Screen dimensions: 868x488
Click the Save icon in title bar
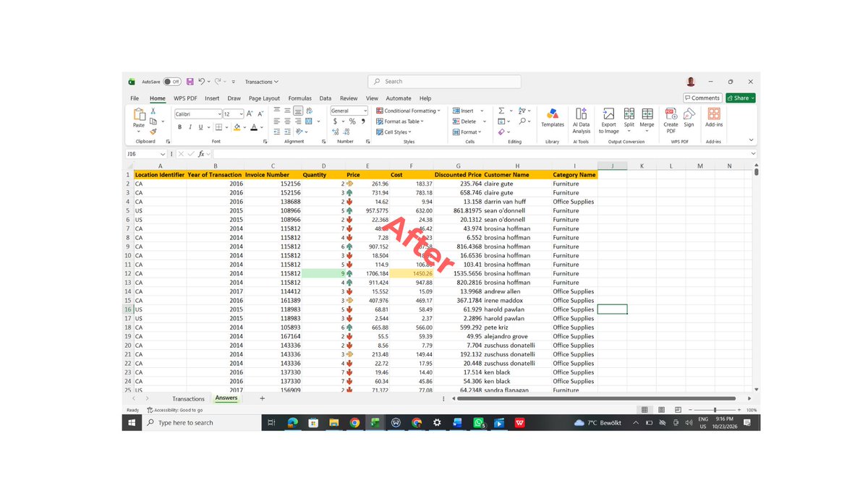(190, 82)
